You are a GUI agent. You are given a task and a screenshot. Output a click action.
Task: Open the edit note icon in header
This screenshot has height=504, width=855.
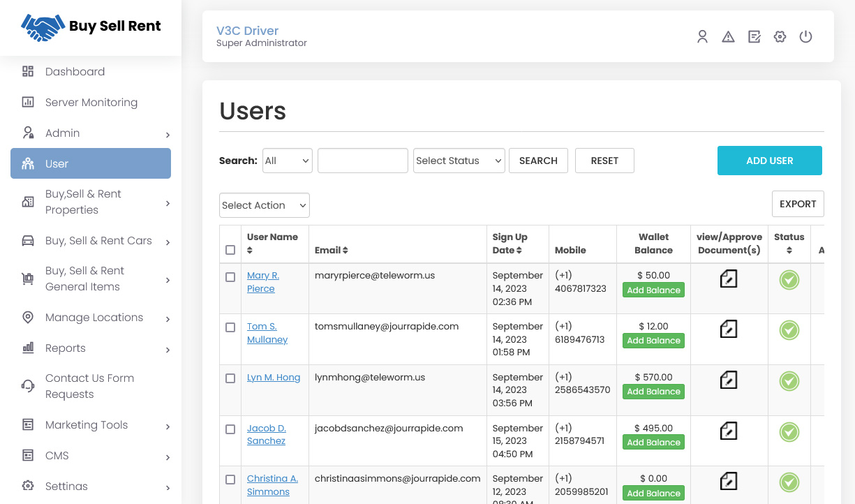[x=754, y=36]
